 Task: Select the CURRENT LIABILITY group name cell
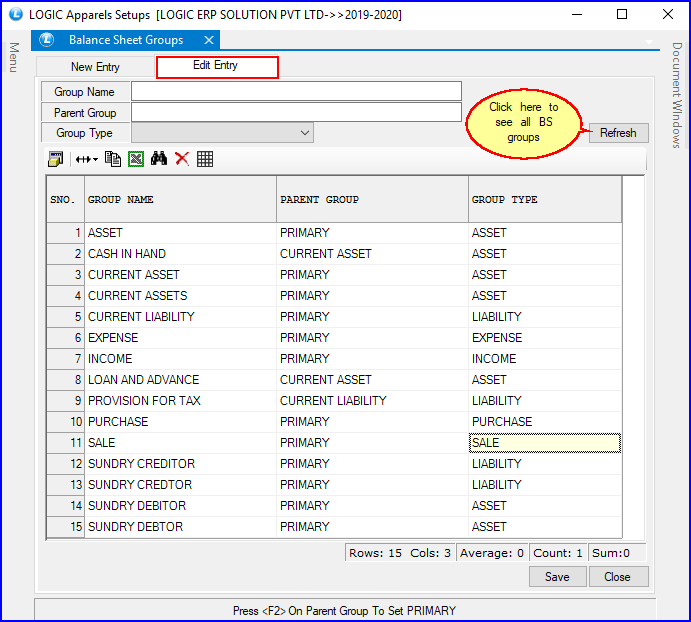pyautogui.click(x=180, y=317)
